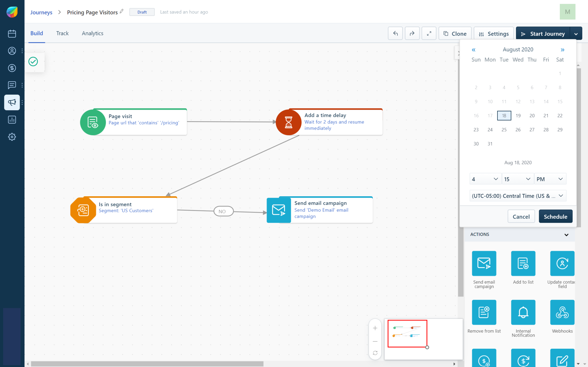This screenshot has height=367, width=588.
Task: Click the Schedule button
Action: click(555, 217)
